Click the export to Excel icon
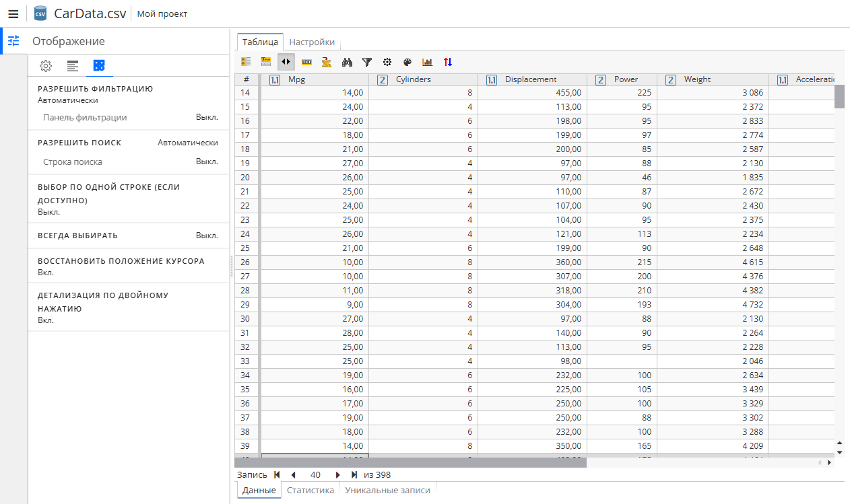This screenshot has height=504, width=850. coord(327,62)
